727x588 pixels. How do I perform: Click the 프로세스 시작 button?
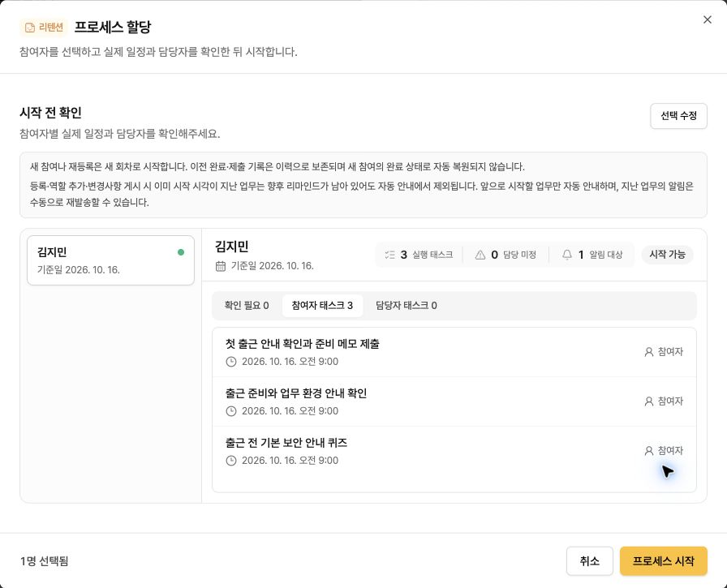664,561
